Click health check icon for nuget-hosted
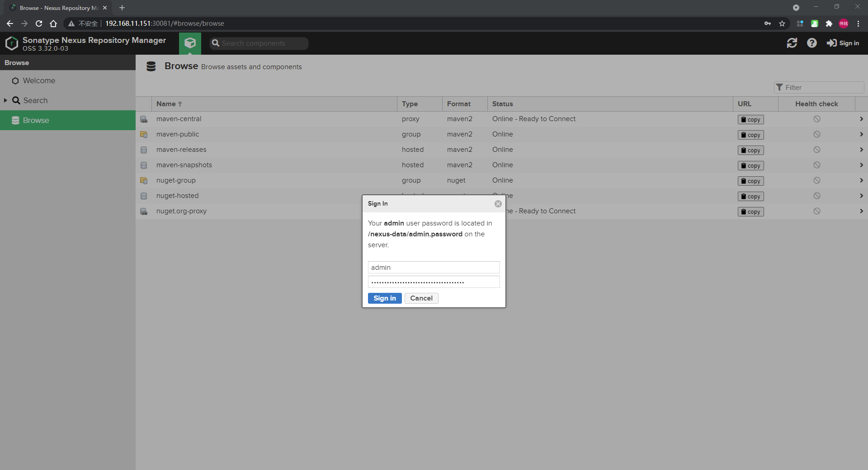The width and height of the screenshot is (868, 470). pos(816,196)
